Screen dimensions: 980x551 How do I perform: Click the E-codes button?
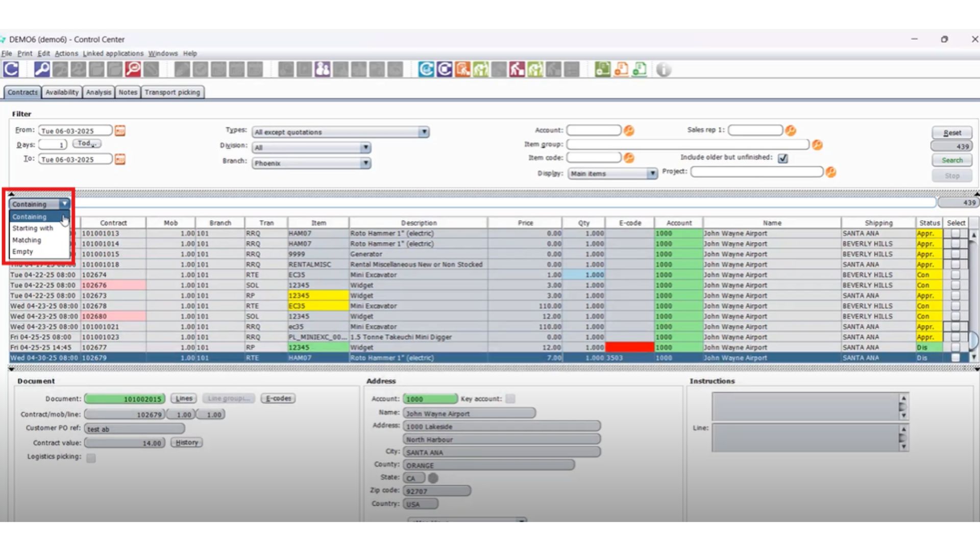[278, 398]
